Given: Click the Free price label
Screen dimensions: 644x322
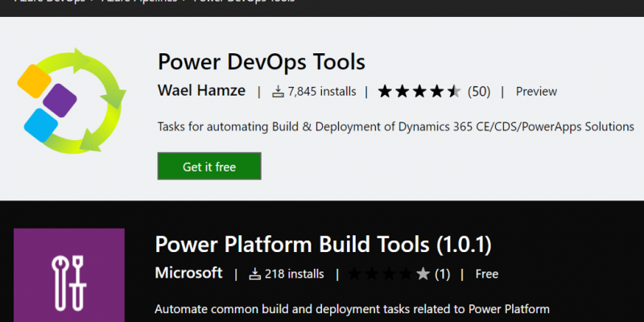Looking at the screenshot, I should click(x=487, y=274).
